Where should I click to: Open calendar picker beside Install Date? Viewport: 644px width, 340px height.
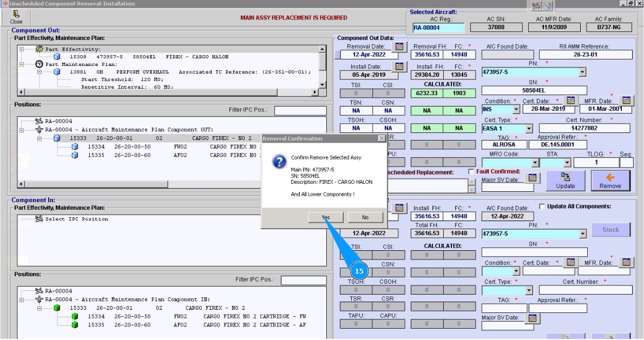[x=399, y=66]
